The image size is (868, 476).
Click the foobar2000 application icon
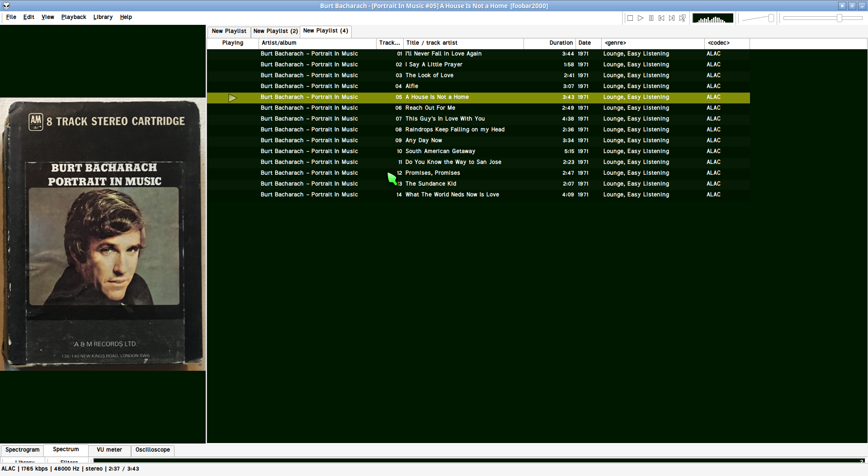tap(6, 6)
